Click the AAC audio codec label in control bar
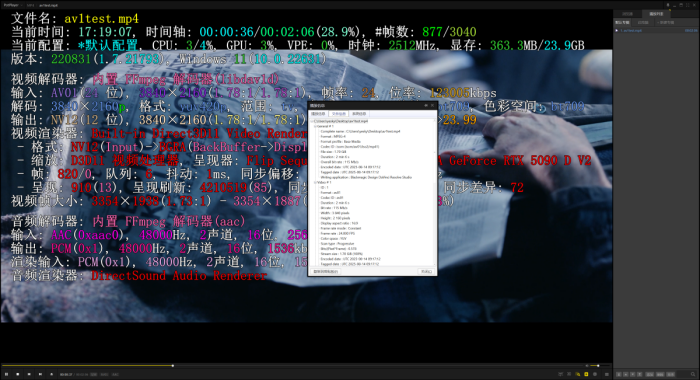 pos(116,375)
